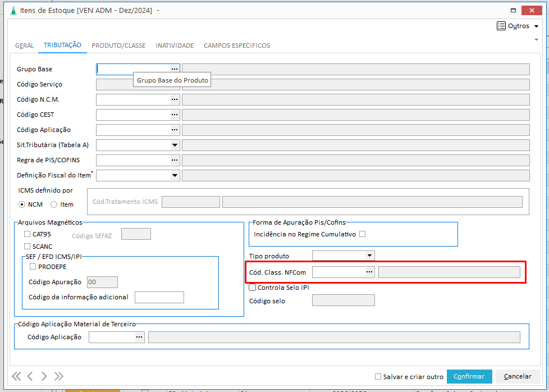
Task: Open Tipo produto dropdown
Action: (369, 256)
